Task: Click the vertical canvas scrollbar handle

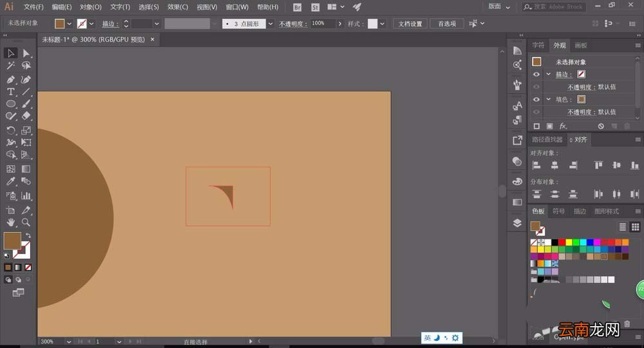Action: pyautogui.click(x=502, y=191)
